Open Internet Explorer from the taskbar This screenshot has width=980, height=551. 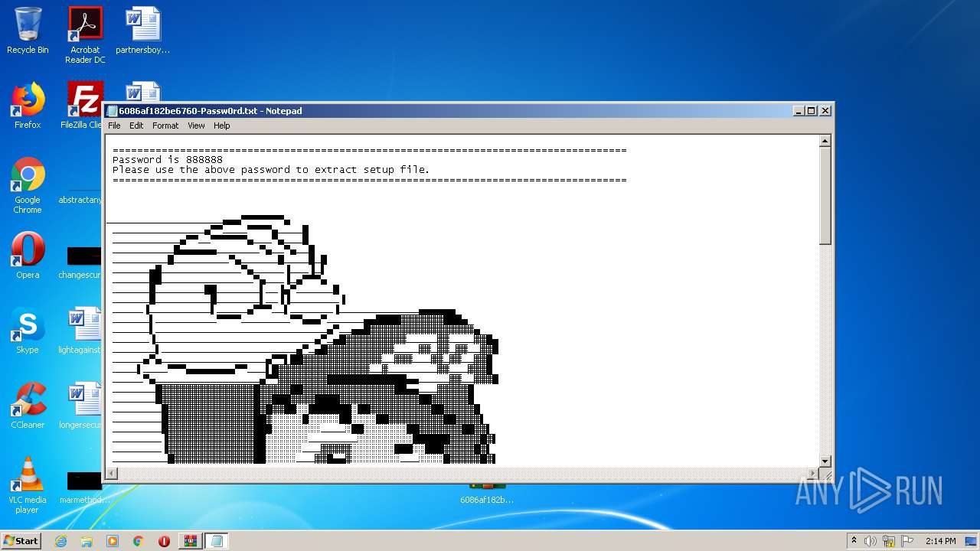pyautogui.click(x=60, y=541)
